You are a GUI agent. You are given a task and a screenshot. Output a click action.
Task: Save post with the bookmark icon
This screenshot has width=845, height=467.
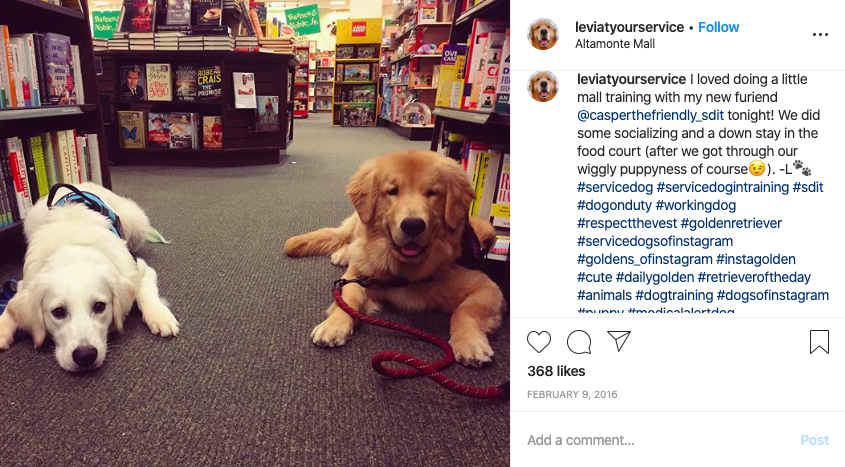[819, 341]
